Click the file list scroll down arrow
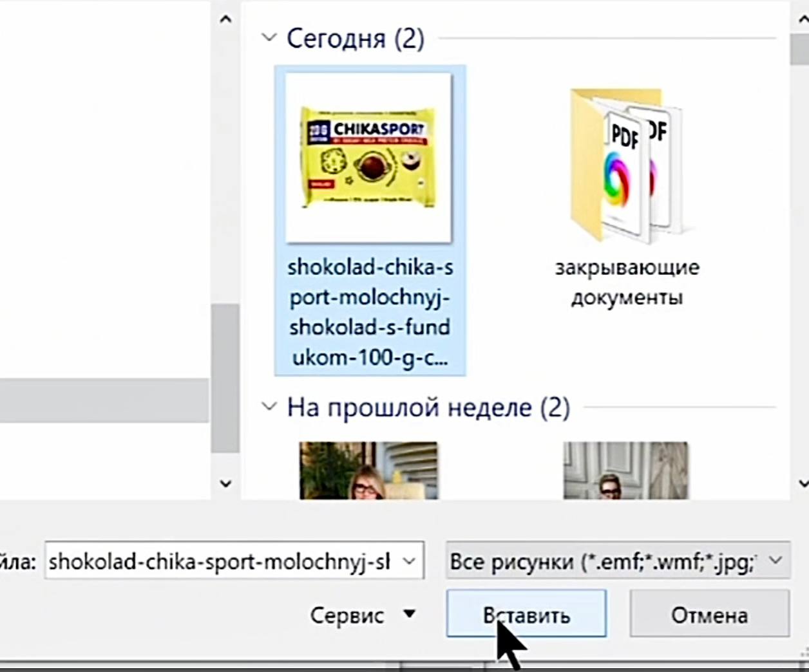This screenshot has height=672, width=809. 803,483
